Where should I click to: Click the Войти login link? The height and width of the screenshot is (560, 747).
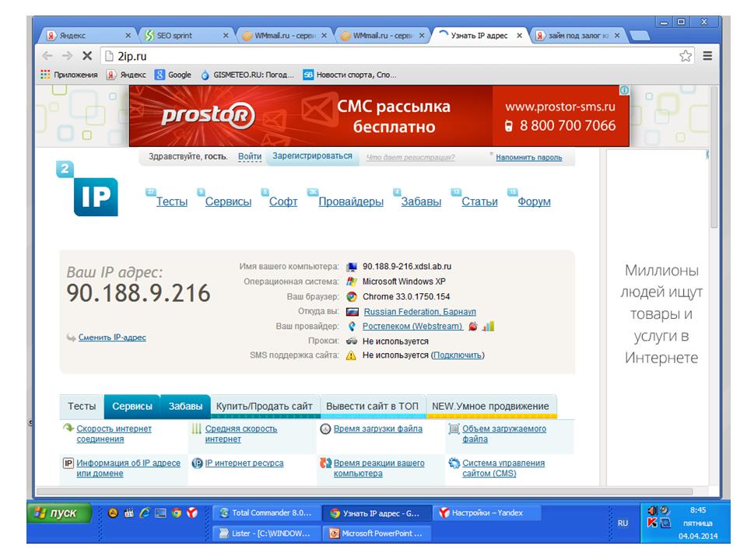[x=250, y=156]
